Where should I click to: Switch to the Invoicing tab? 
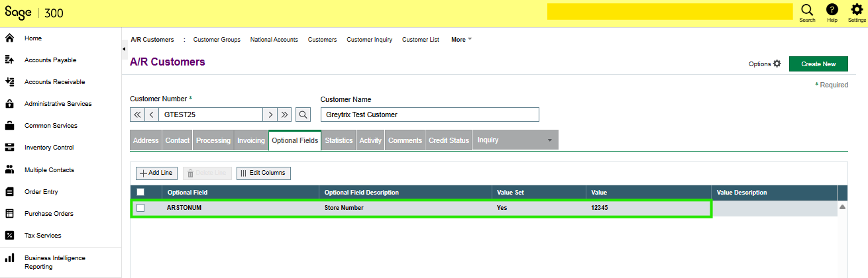pyautogui.click(x=251, y=140)
